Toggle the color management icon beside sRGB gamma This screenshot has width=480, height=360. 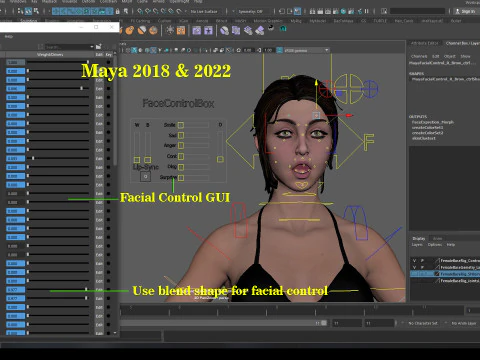click(279, 50)
